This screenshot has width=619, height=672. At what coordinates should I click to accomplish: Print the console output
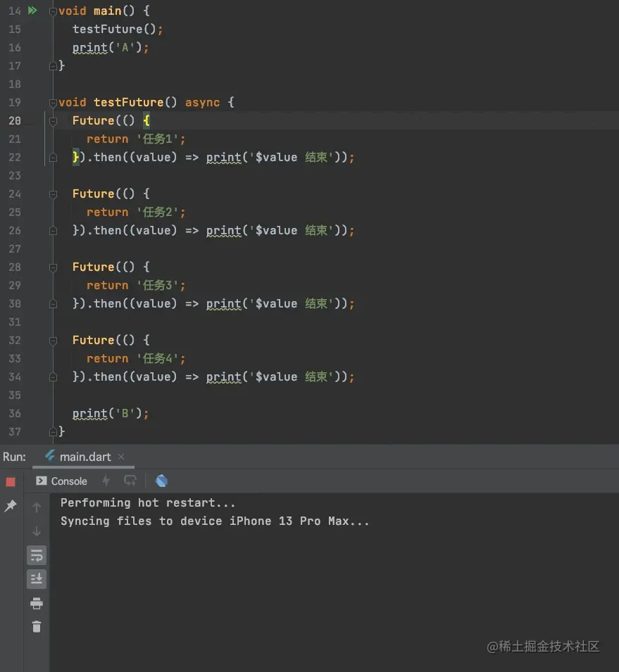37,603
